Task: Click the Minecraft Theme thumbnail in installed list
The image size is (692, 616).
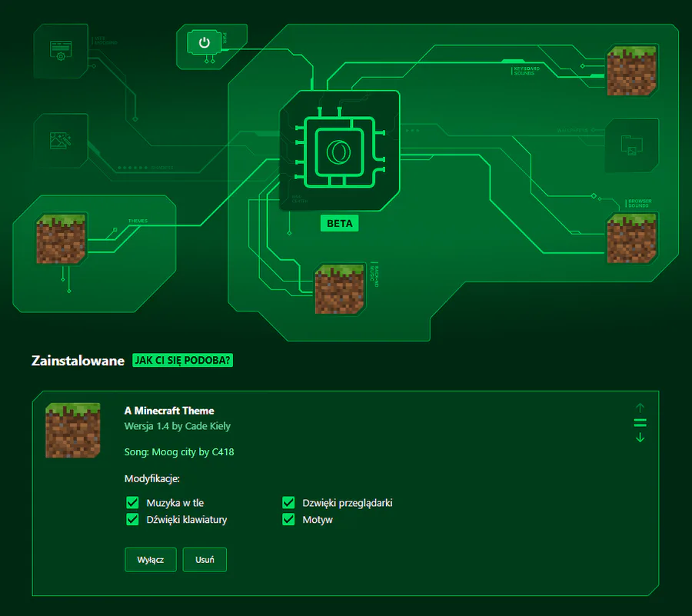Action: pos(73,430)
